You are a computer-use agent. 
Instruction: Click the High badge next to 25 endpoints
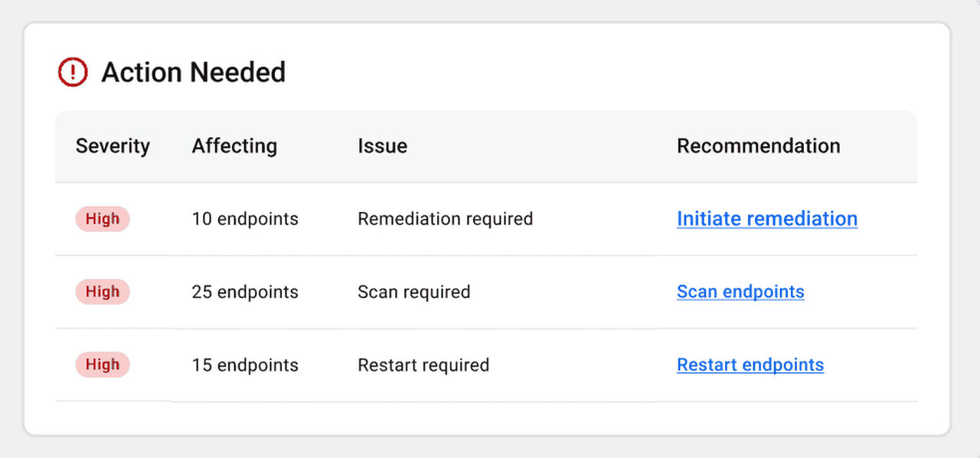click(103, 292)
